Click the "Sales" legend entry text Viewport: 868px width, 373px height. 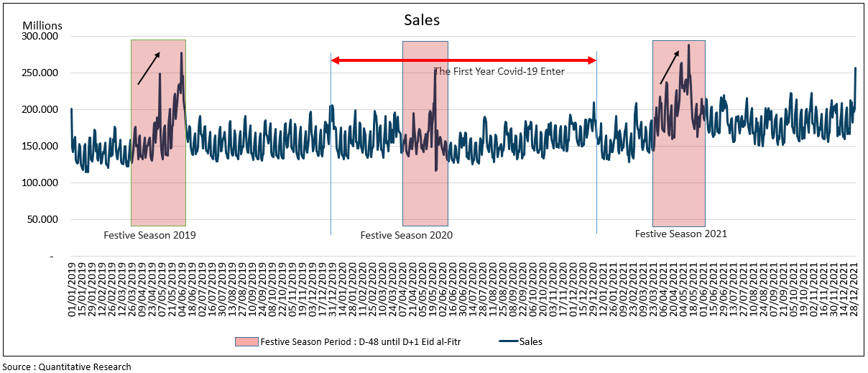[x=532, y=341]
